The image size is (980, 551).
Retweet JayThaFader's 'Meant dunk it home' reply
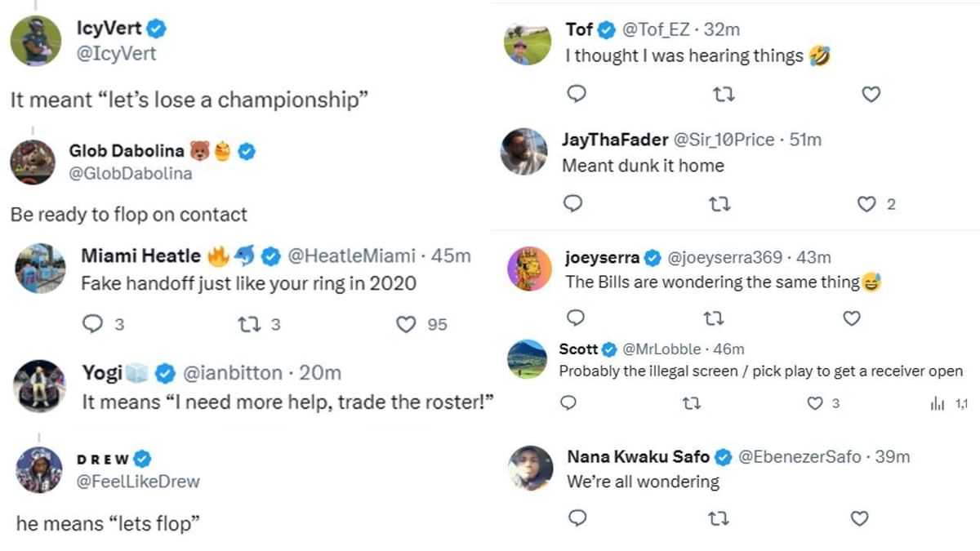[719, 205]
